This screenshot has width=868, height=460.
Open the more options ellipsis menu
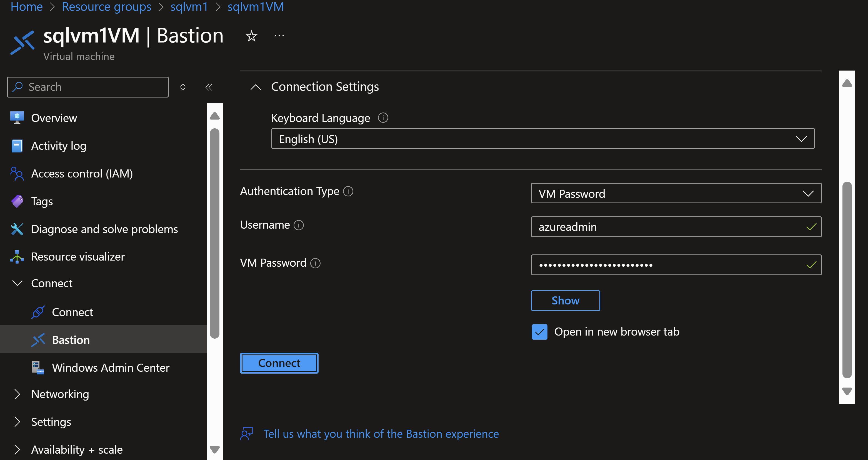coord(279,36)
